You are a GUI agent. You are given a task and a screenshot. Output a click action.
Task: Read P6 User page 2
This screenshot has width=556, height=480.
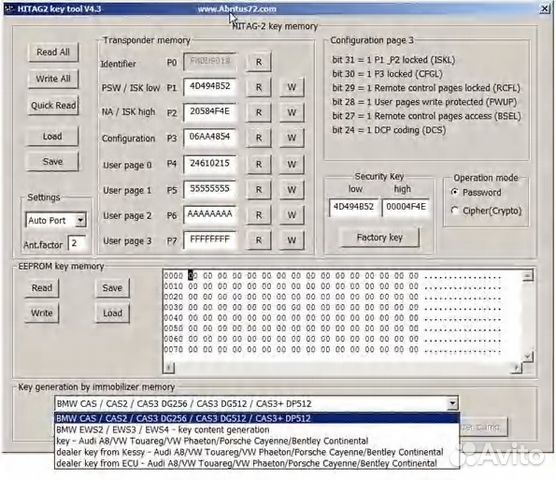[x=259, y=215]
